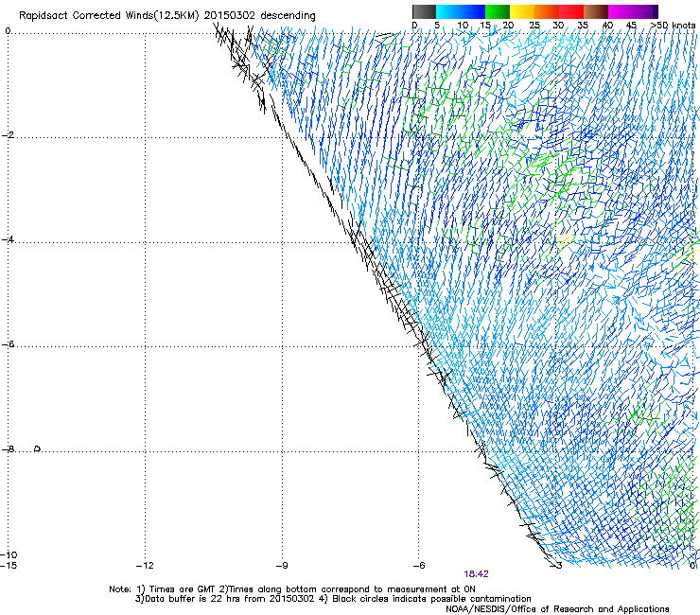Click the red 30-35 knots color segment

point(571,11)
